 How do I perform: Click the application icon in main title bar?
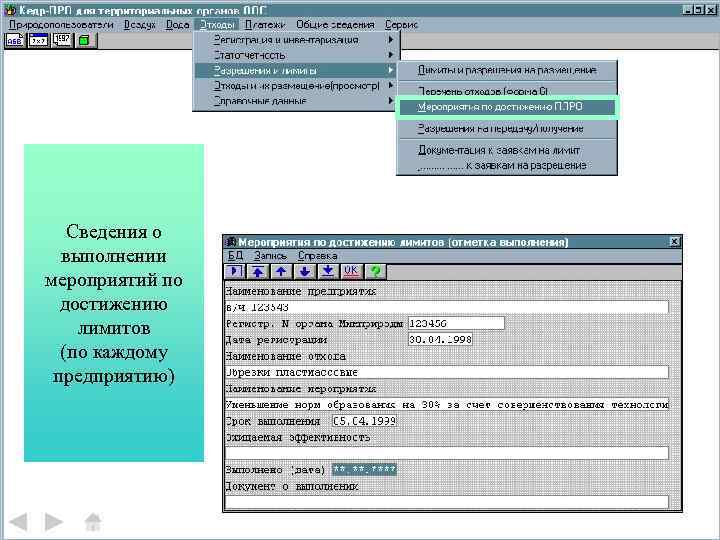(10, 10)
